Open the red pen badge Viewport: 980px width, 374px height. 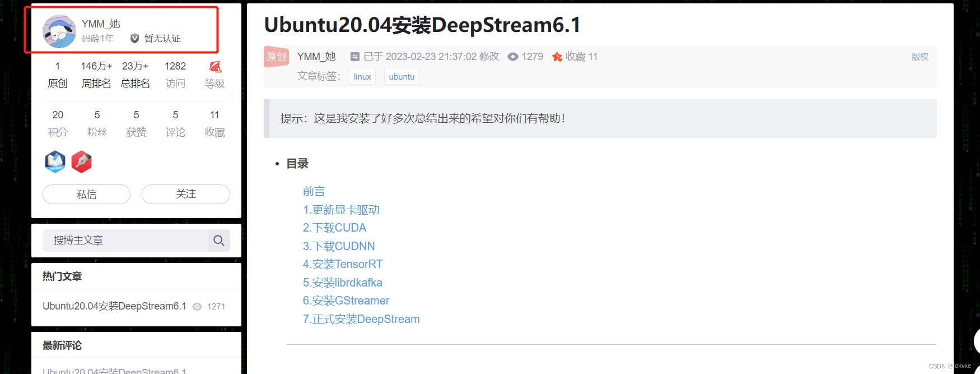coord(82,161)
